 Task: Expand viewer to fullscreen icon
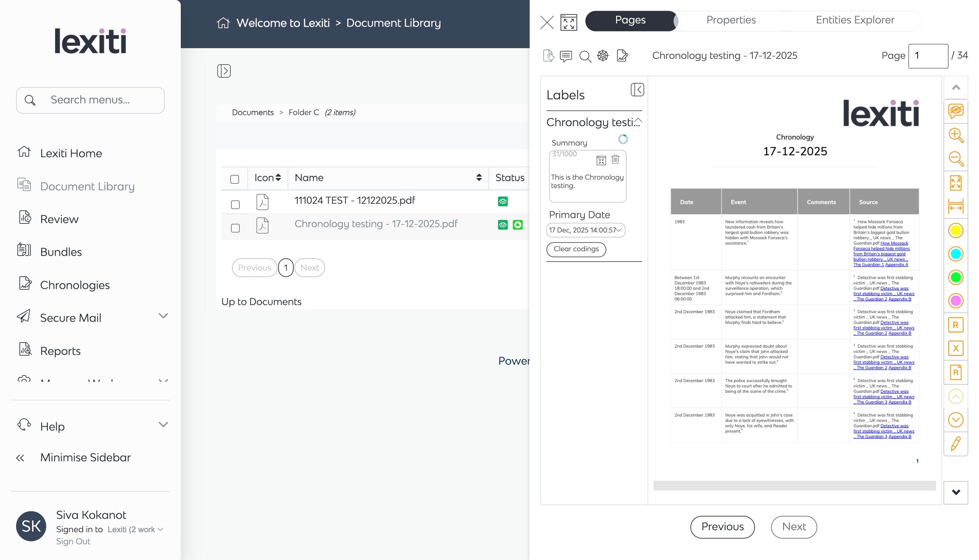[569, 22]
